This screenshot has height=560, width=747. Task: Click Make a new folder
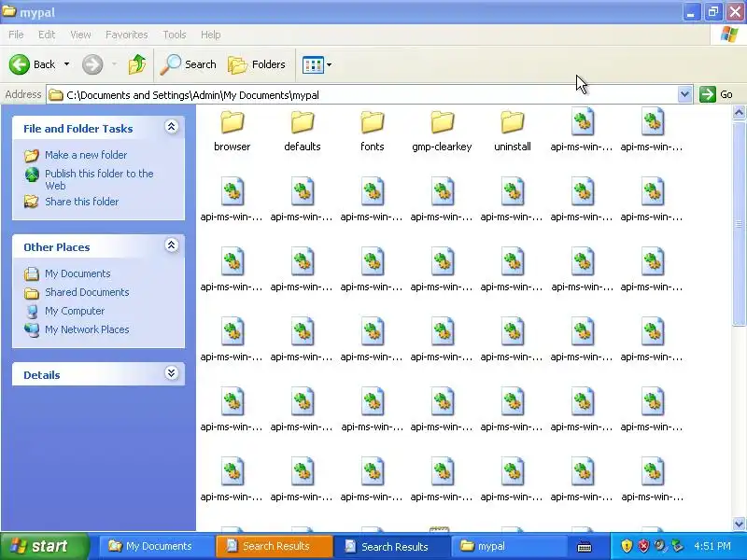point(86,155)
